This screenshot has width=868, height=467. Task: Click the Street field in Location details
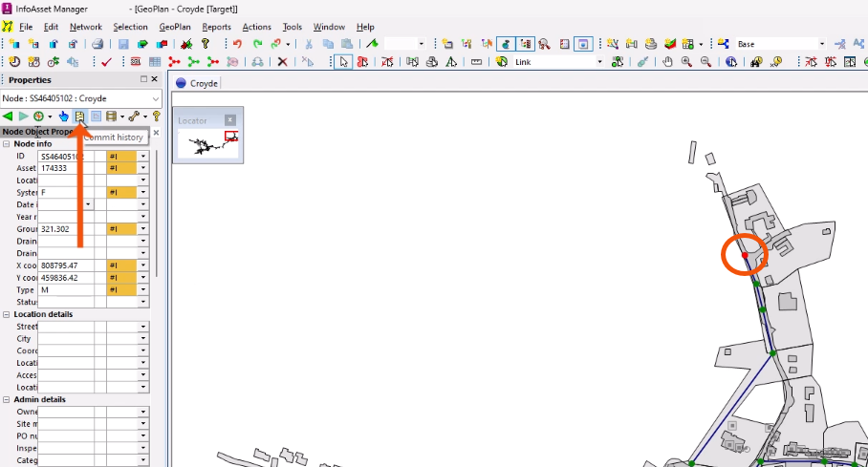tap(66, 327)
